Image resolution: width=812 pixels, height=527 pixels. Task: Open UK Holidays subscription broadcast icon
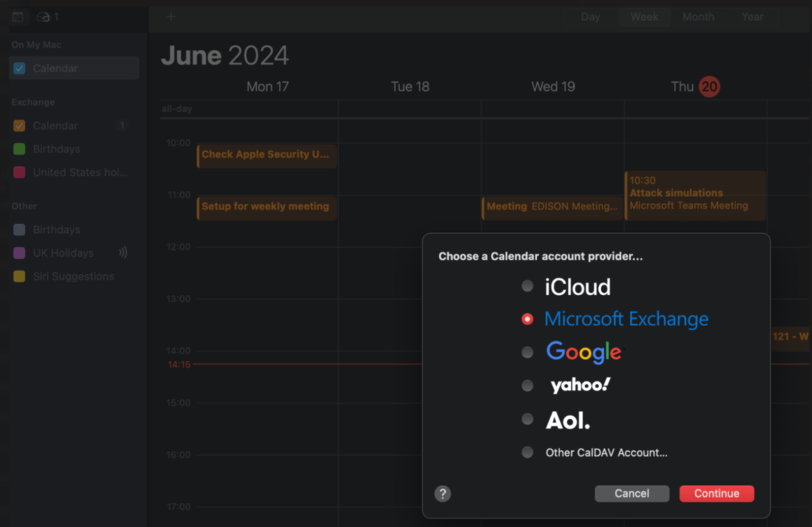click(x=123, y=253)
